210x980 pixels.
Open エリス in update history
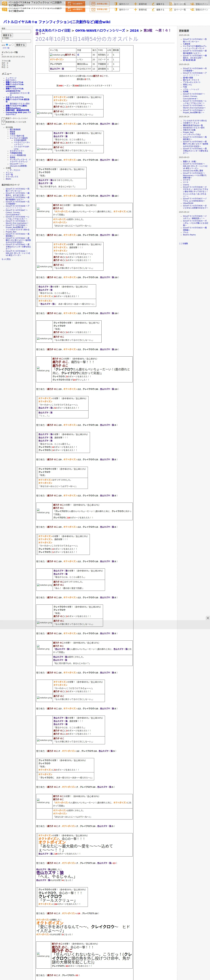(x=186, y=183)
